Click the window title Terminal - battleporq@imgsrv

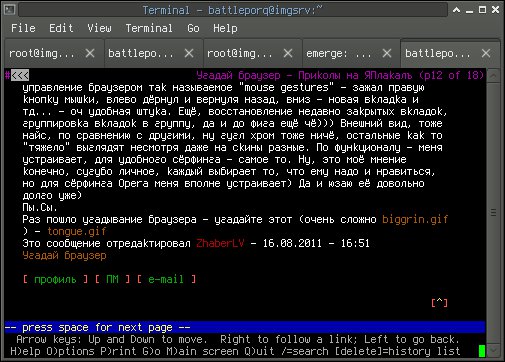[x=232, y=10]
